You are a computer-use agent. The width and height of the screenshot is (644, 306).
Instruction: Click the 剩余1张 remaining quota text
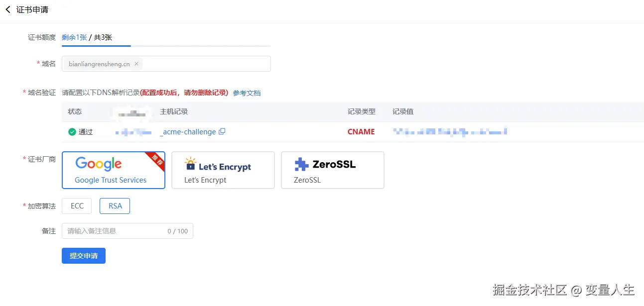(x=74, y=37)
